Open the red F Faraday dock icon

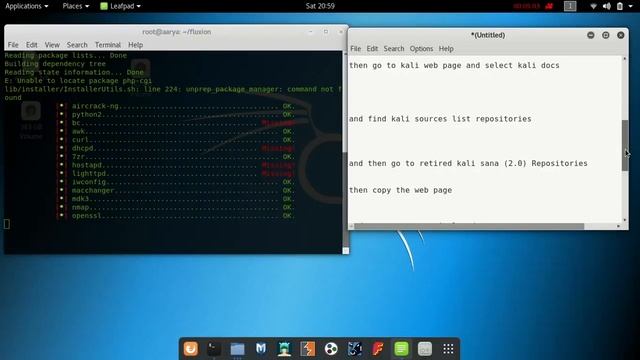tap(378, 349)
